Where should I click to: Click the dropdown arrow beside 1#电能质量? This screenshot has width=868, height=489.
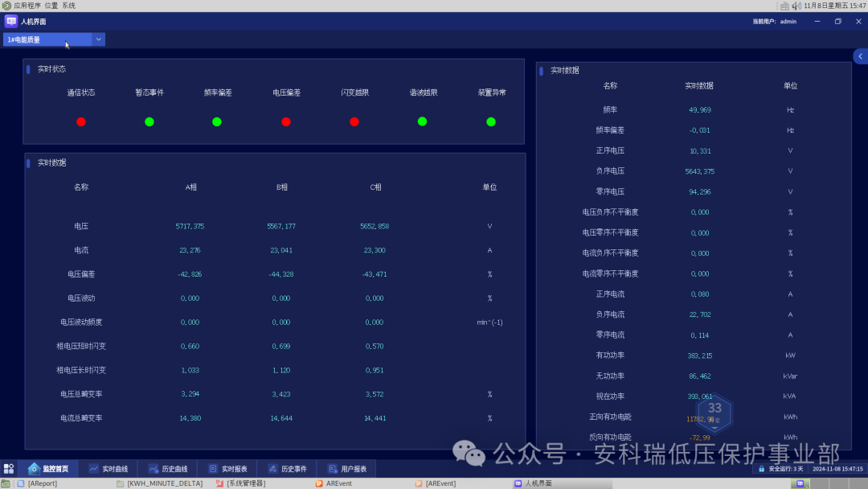click(x=98, y=39)
